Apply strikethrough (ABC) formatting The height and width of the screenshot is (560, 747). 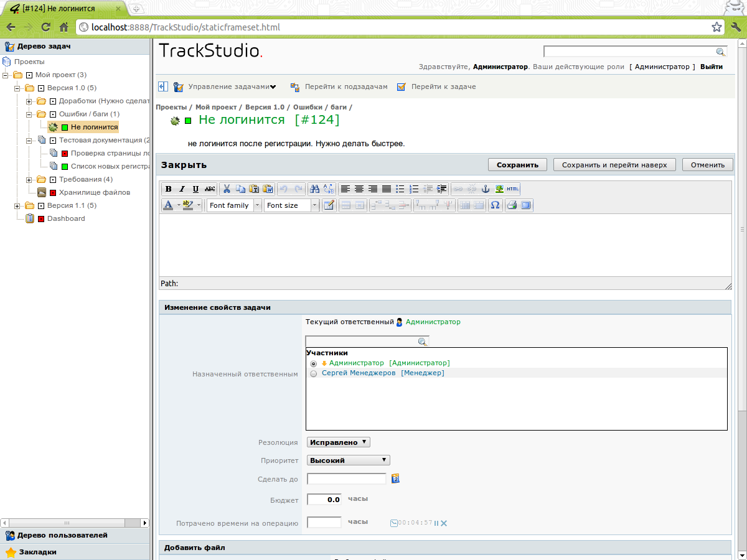point(210,189)
